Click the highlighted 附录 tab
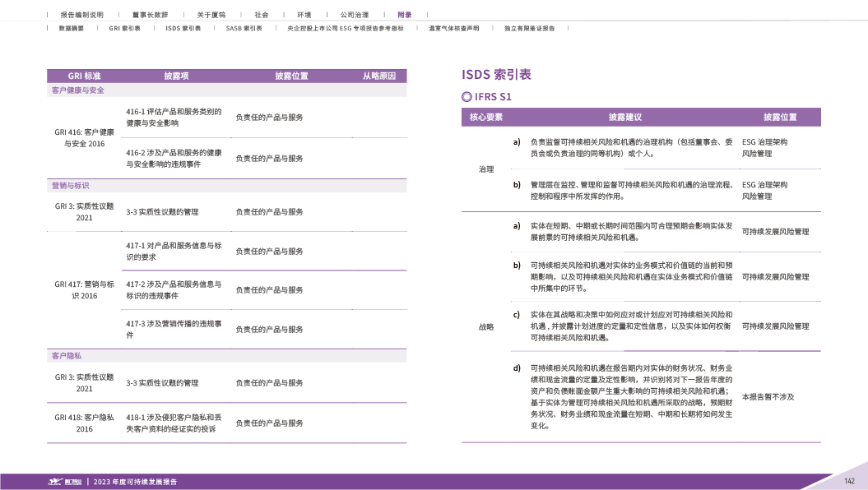This screenshot has height=490, width=868. click(404, 15)
